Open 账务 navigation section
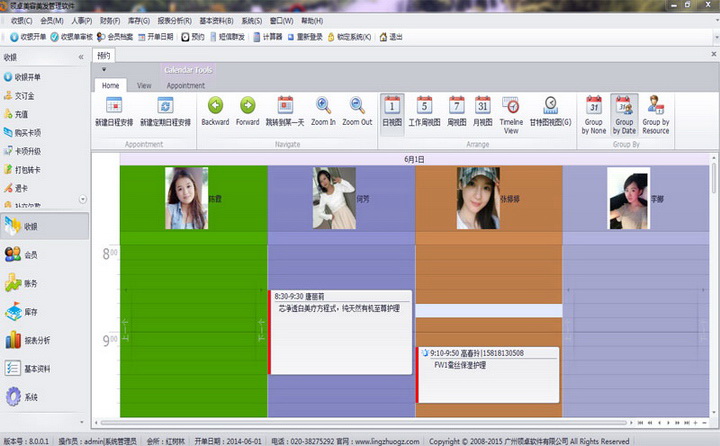720x446 pixels. click(45, 283)
